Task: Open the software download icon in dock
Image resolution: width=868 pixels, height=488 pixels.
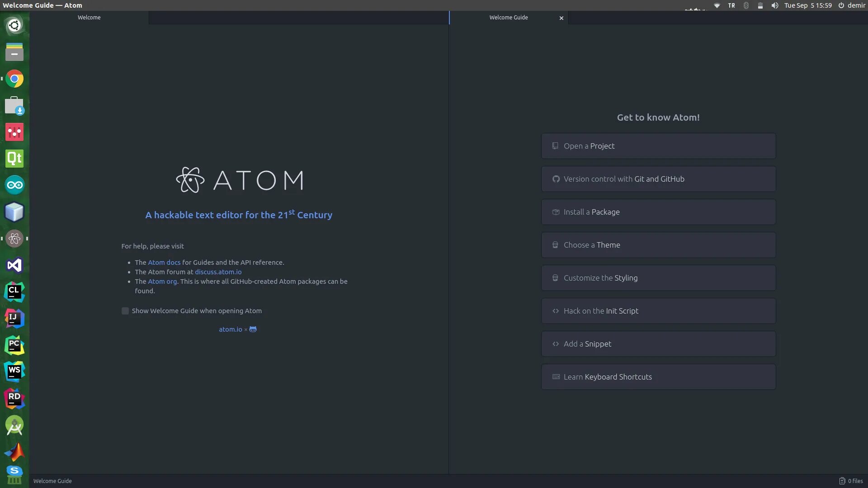Action: (x=14, y=105)
